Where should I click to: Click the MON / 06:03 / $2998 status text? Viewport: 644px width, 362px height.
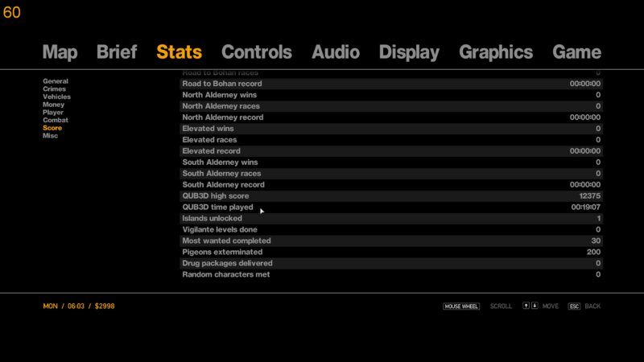[79, 306]
